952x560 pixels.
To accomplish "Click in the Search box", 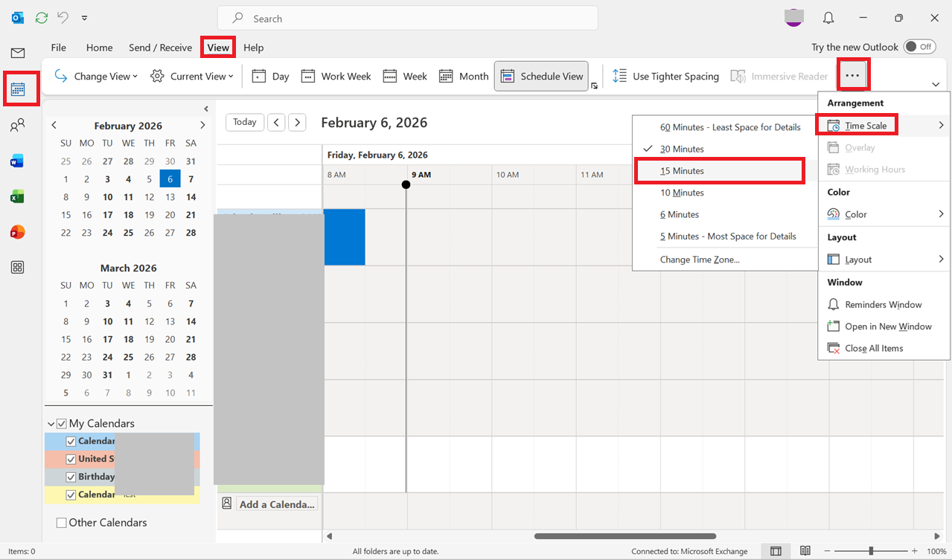I will [408, 18].
